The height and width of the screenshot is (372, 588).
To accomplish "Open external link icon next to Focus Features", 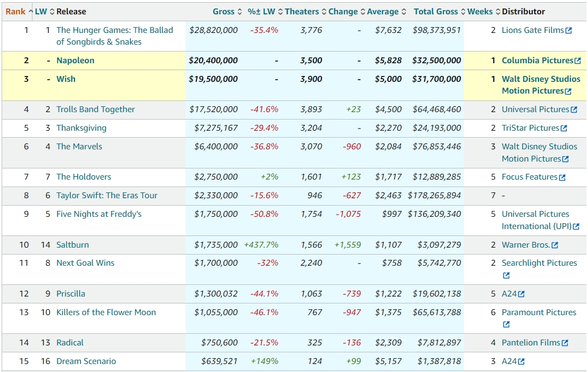I will coord(562,177).
